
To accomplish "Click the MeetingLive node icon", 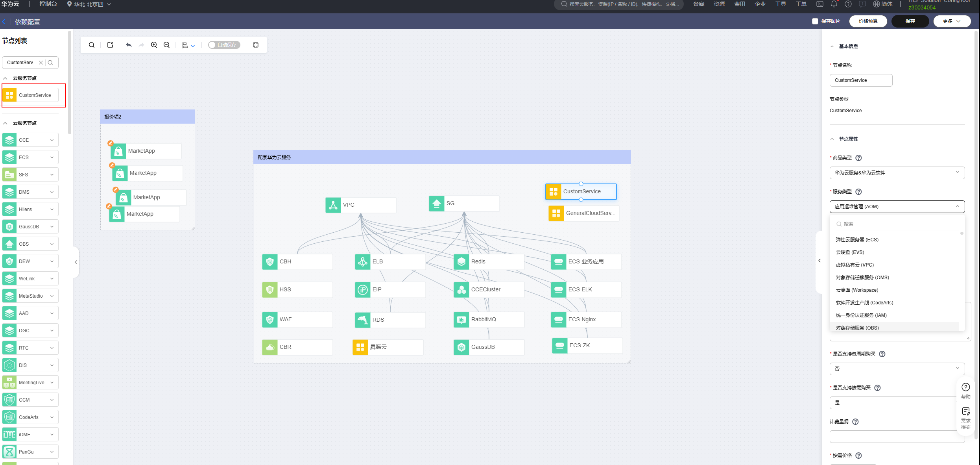I will tap(9, 383).
